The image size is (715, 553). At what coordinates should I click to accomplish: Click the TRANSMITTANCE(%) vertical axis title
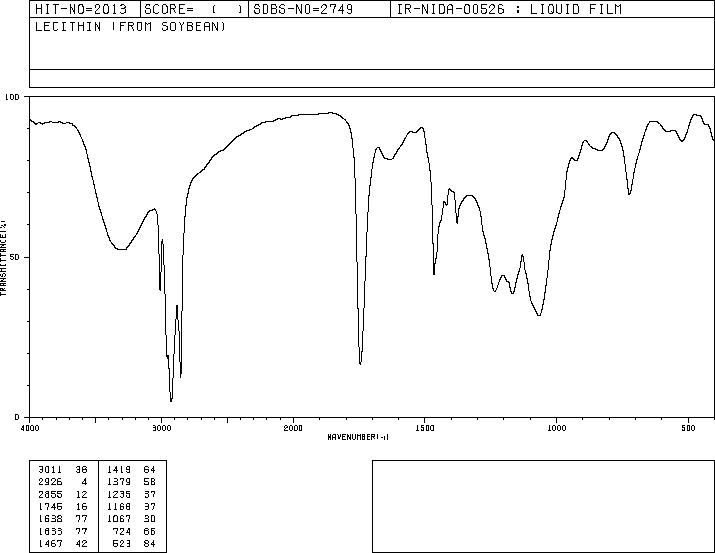point(3,258)
